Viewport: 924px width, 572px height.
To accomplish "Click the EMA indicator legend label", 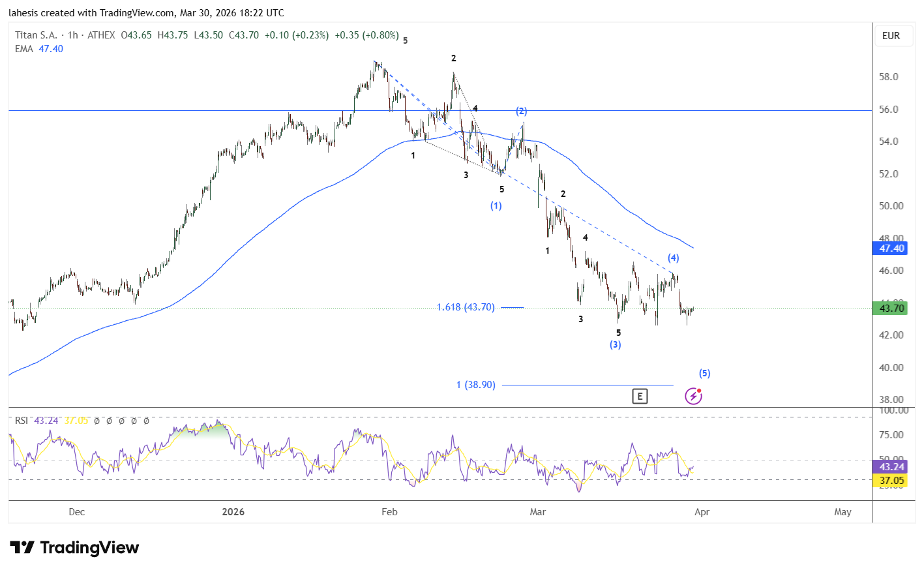I will [x=24, y=49].
